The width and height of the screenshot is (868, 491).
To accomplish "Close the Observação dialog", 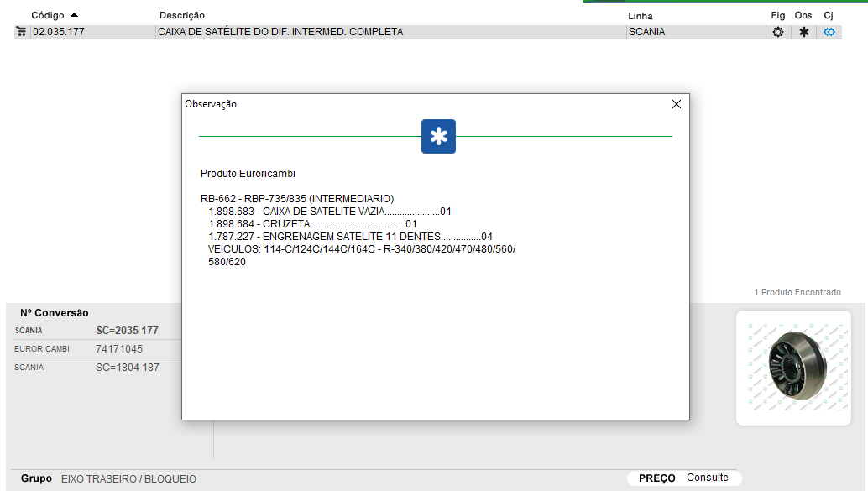I will tap(677, 104).
